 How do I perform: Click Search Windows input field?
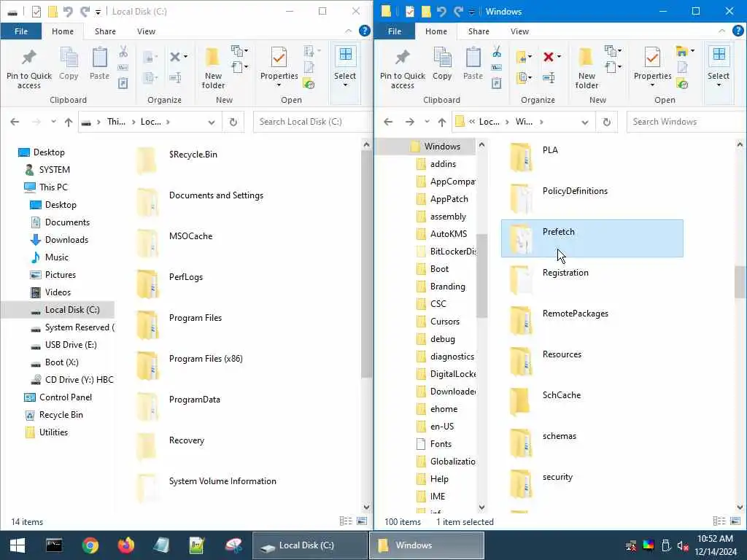(x=686, y=122)
